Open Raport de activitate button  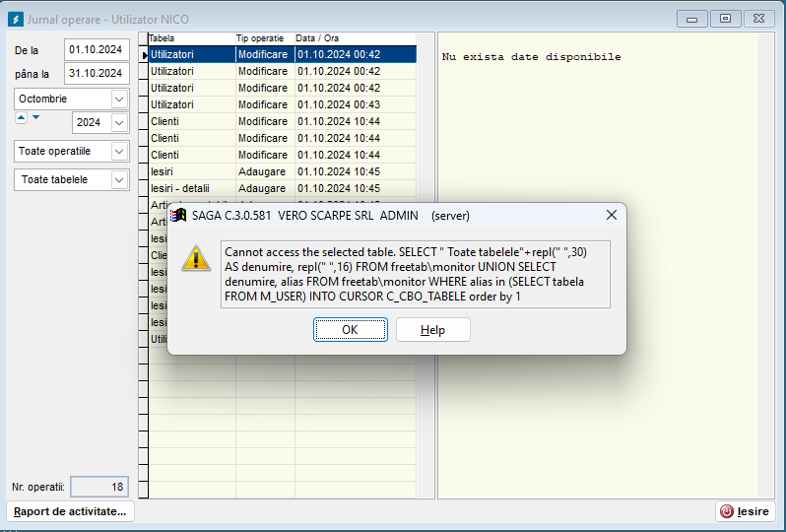(70, 511)
